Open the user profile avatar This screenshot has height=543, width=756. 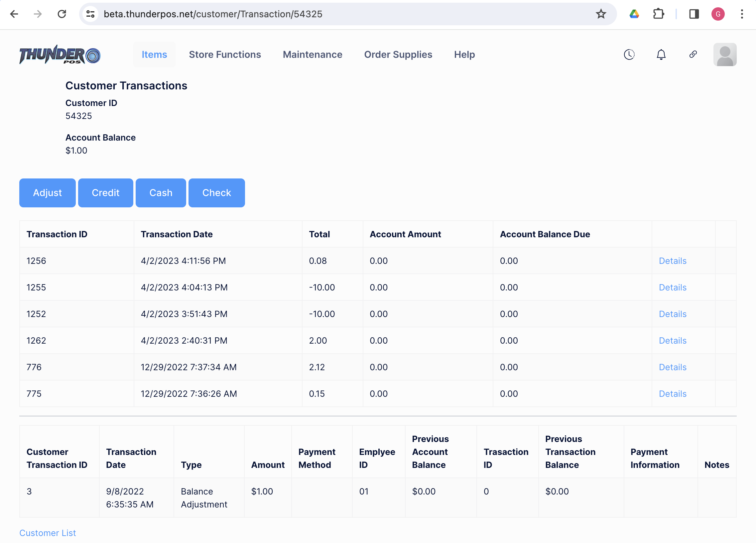(725, 54)
